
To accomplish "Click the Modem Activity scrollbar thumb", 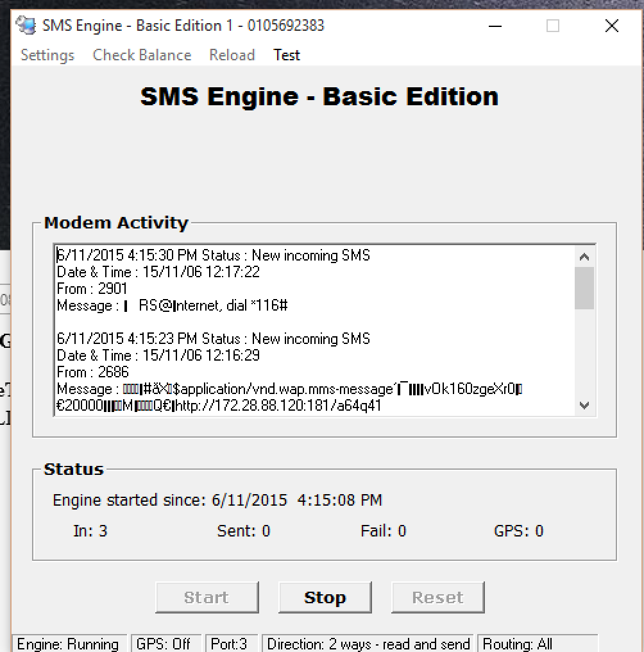I will 584,288.
